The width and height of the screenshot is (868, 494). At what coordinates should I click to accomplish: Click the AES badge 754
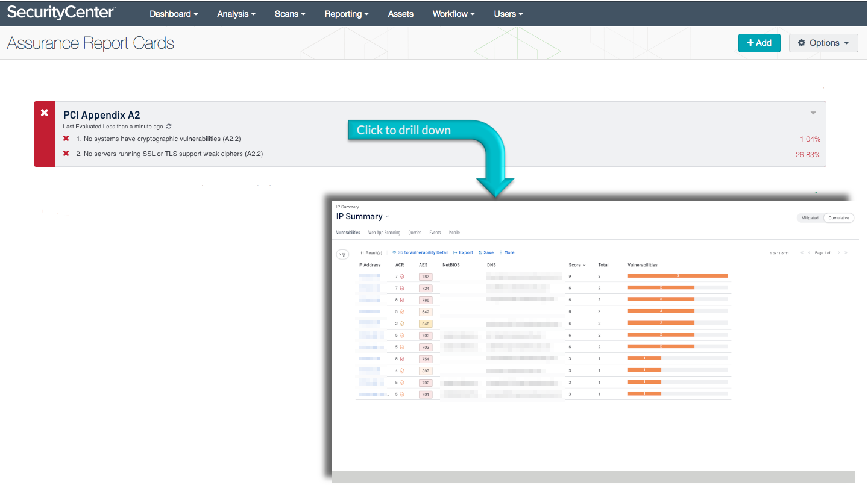[426, 359]
